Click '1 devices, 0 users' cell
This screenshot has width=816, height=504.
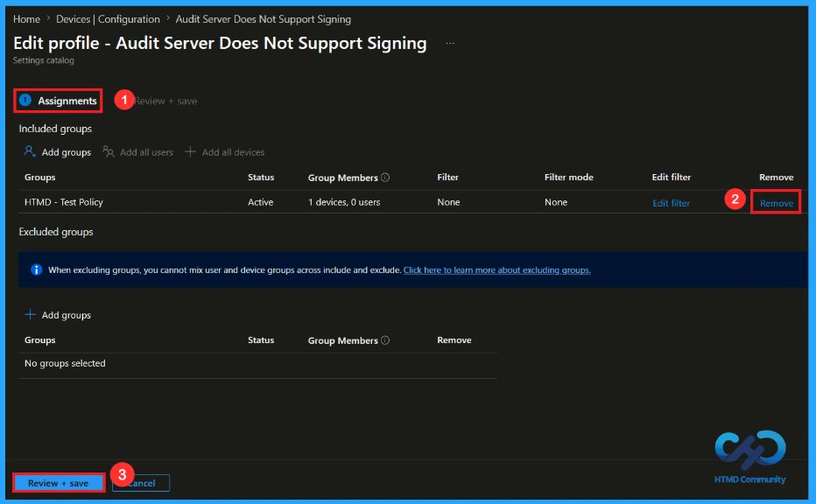click(344, 202)
